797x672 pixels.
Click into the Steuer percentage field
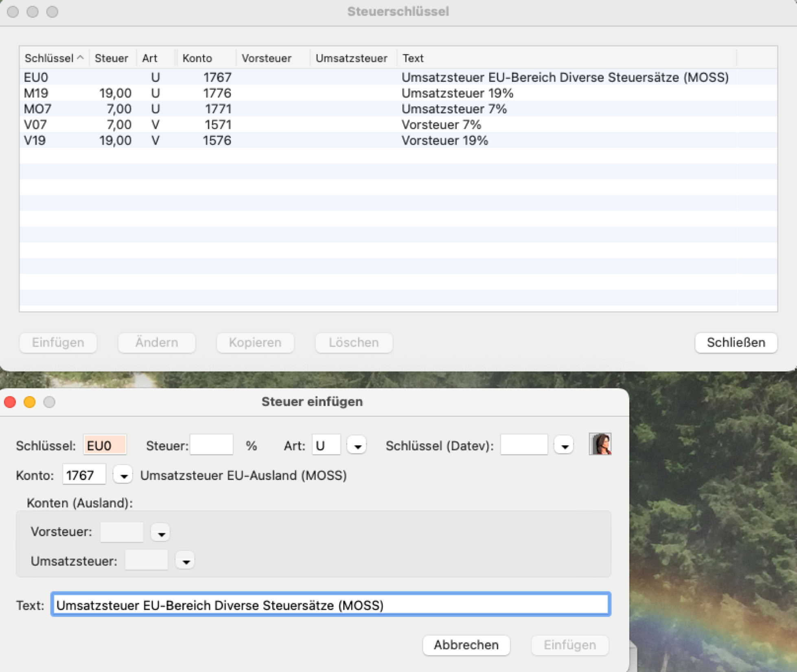pos(212,445)
